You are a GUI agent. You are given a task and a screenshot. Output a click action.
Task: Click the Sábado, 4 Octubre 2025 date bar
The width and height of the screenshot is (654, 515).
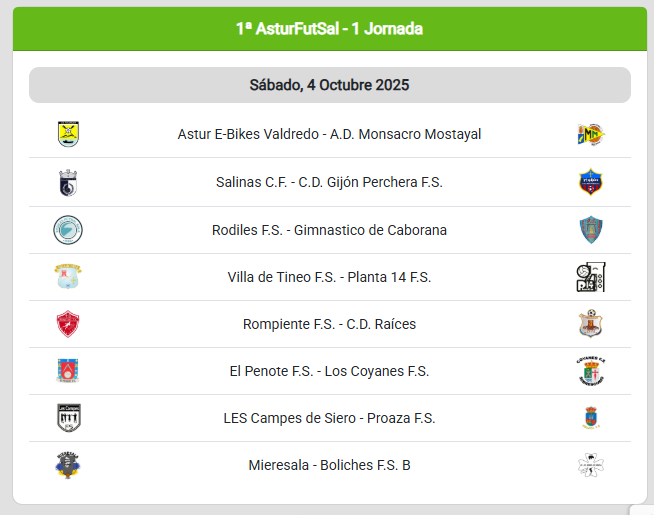pyautogui.click(x=329, y=85)
